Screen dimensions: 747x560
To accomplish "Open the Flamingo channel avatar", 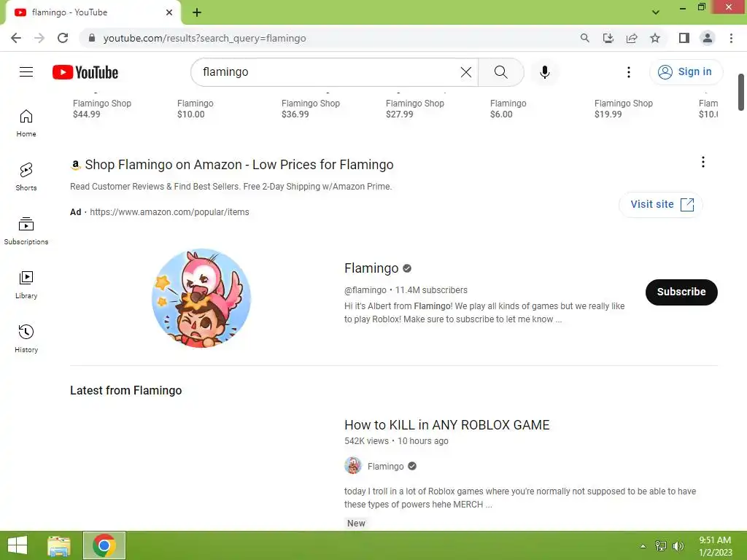I will 201,297.
